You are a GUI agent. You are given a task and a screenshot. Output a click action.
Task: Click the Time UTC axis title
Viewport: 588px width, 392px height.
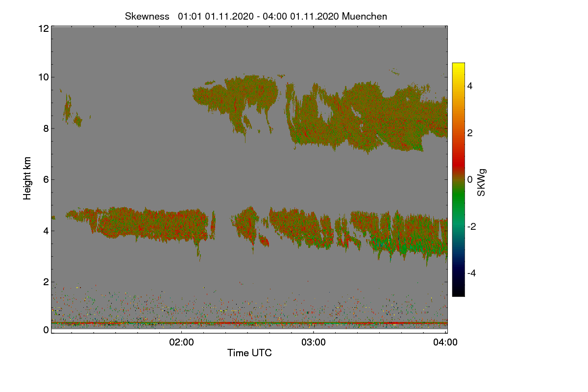(x=249, y=353)
